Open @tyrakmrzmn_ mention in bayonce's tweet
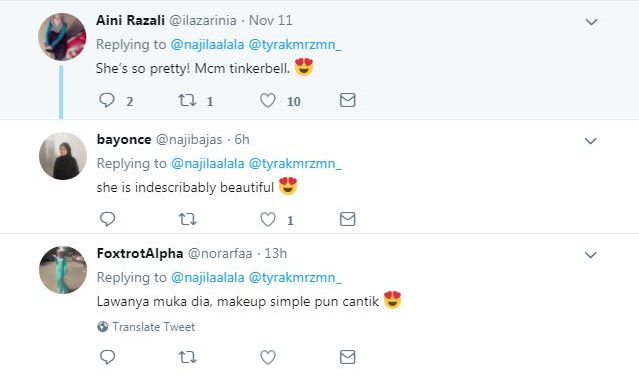This screenshot has width=639, height=375. pyautogui.click(x=295, y=163)
